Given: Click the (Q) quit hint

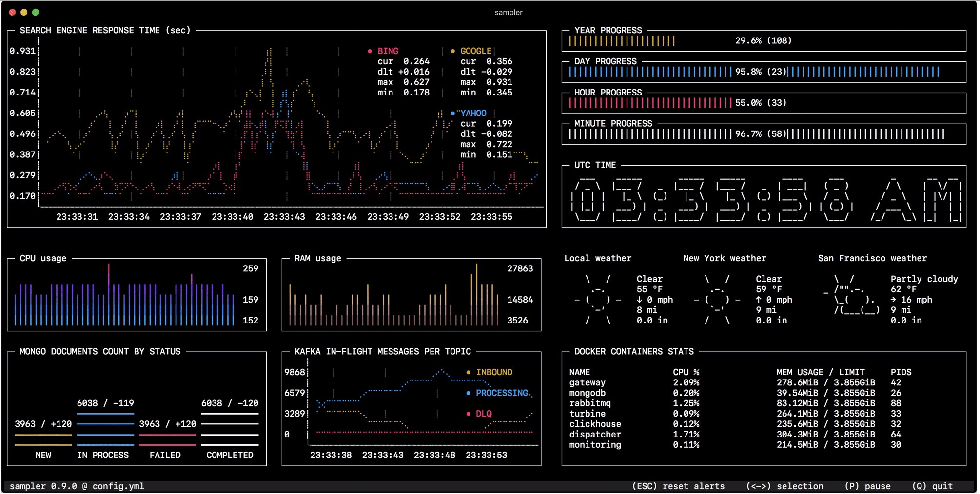Looking at the screenshot, I should (x=932, y=486).
